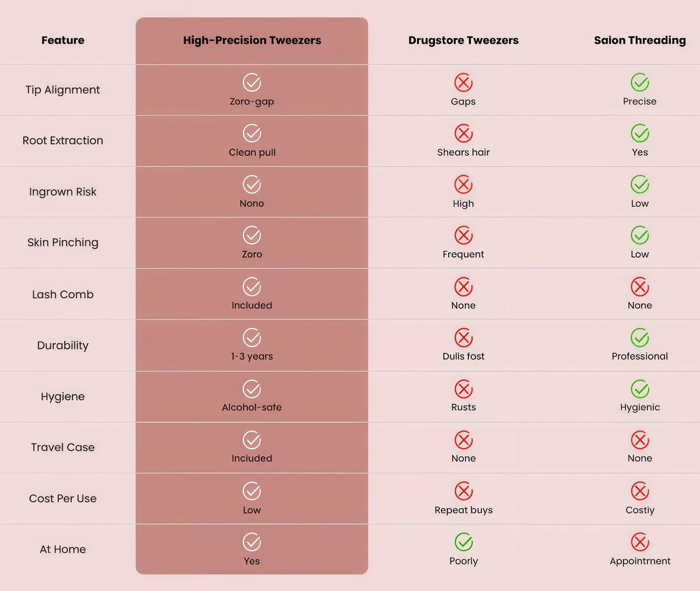The image size is (700, 591).
Task: Click the red X above Shears hair
Action: tap(463, 133)
